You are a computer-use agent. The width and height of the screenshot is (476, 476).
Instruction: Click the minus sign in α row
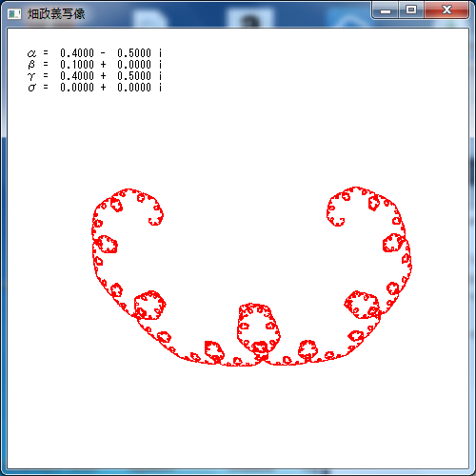[103, 53]
